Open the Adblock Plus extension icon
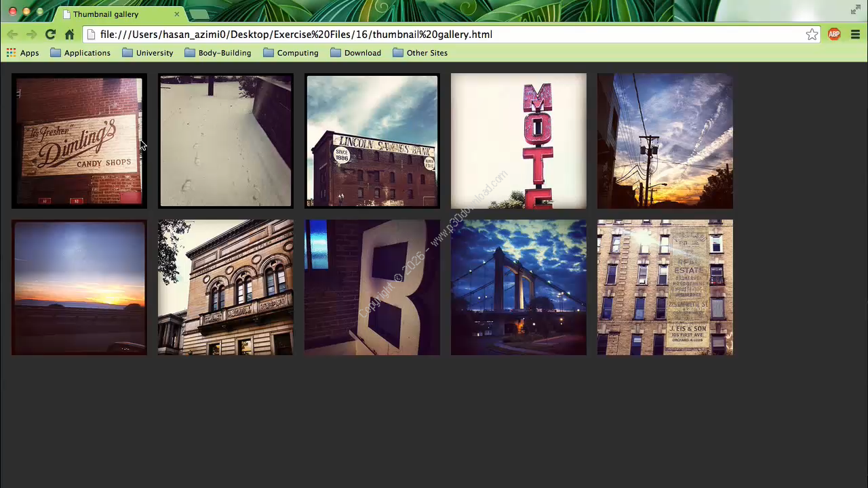 [834, 35]
